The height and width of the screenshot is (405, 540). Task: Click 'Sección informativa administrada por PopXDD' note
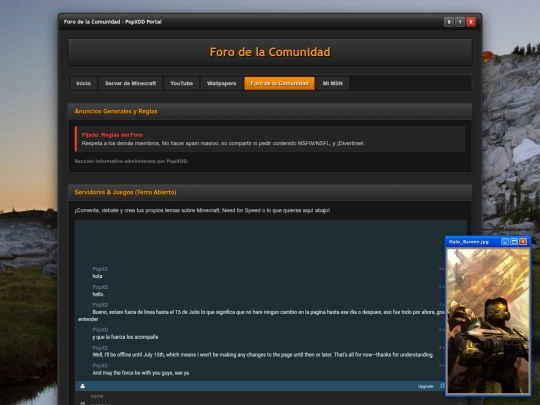pyautogui.click(x=131, y=161)
